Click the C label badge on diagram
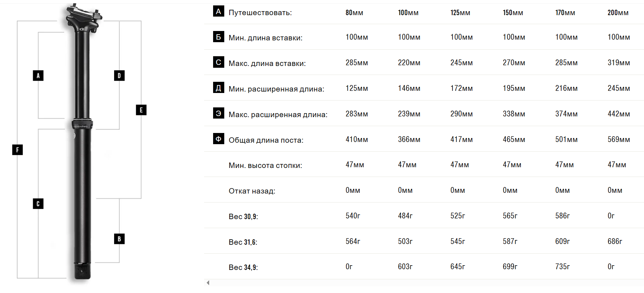The height and width of the screenshot is (293, 644). (x=38, y=204)
